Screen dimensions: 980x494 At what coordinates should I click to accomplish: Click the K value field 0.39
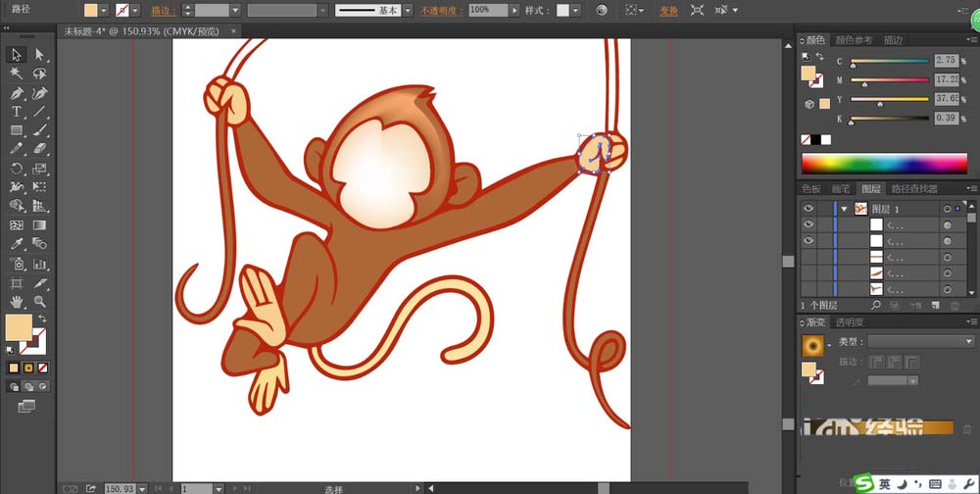(947, 119)
